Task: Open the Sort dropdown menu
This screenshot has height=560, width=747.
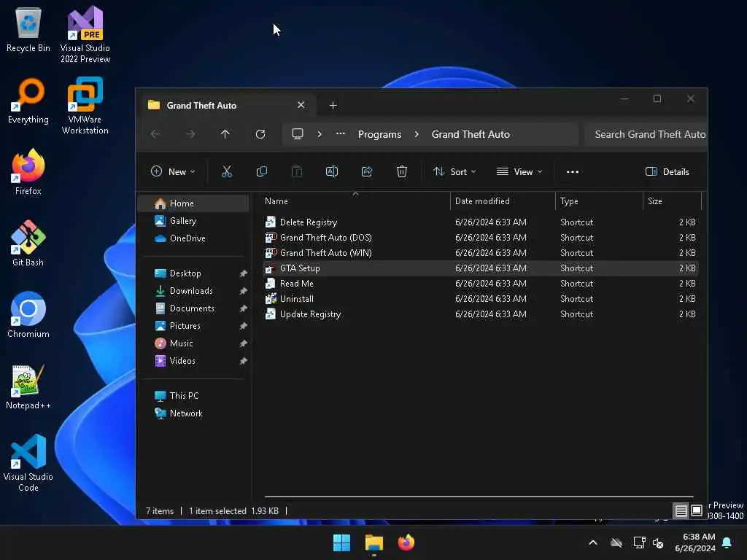Action: click(x=454, y=172)
